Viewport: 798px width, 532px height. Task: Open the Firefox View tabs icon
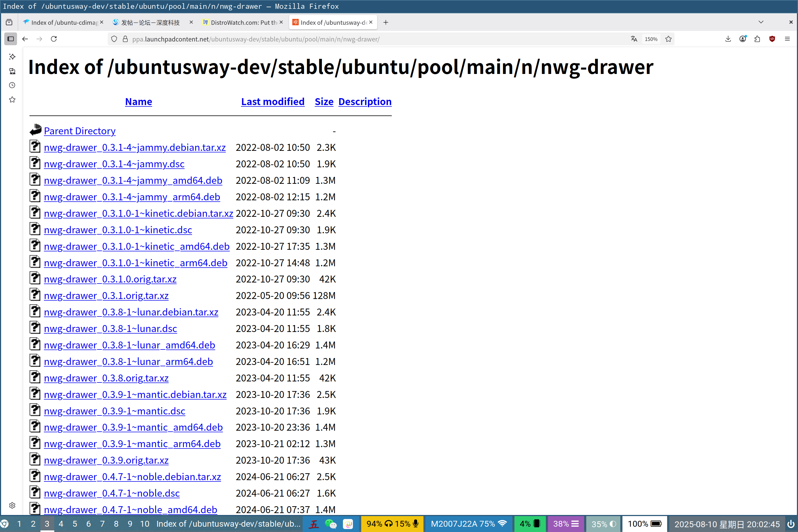tap(9, 22)
